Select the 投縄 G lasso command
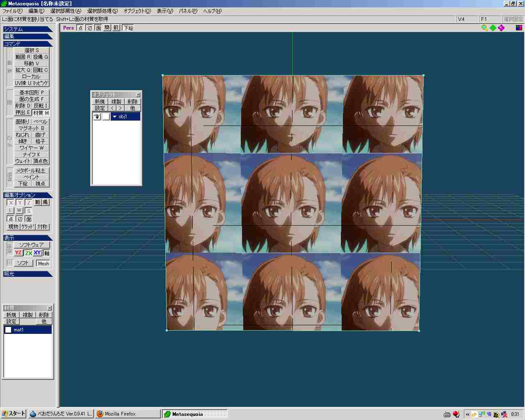Viewport: 525px width, 420px height. coord(41,57)
